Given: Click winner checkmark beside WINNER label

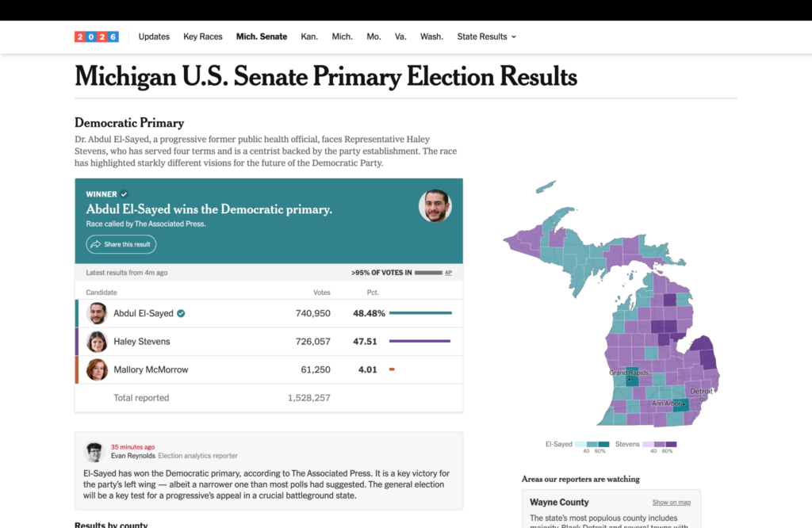Looking at the screenshot, I should [x=124, y=194].
